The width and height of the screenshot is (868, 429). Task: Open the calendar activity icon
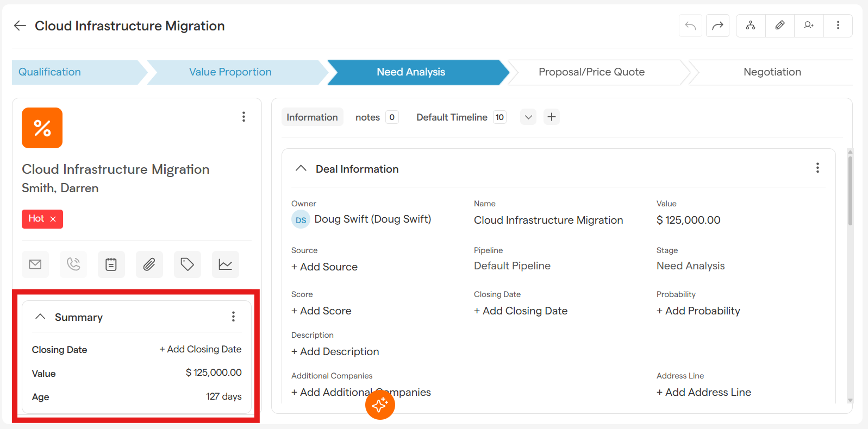pyautogui.click(x=111, y=264)
